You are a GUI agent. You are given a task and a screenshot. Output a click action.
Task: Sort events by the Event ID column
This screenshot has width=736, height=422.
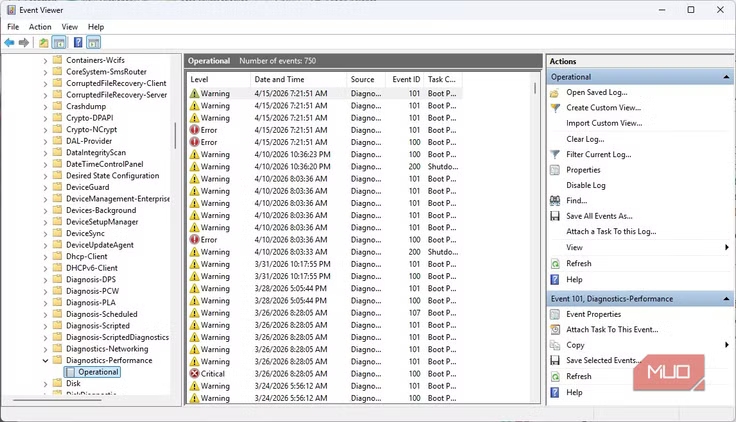coord(405,79)
